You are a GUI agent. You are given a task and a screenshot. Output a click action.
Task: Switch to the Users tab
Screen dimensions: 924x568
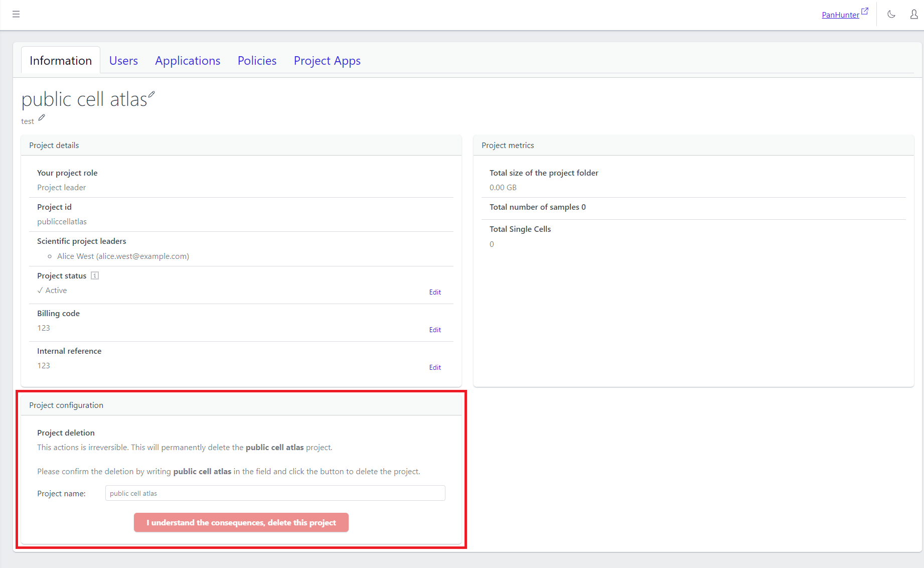coord(123,61)
